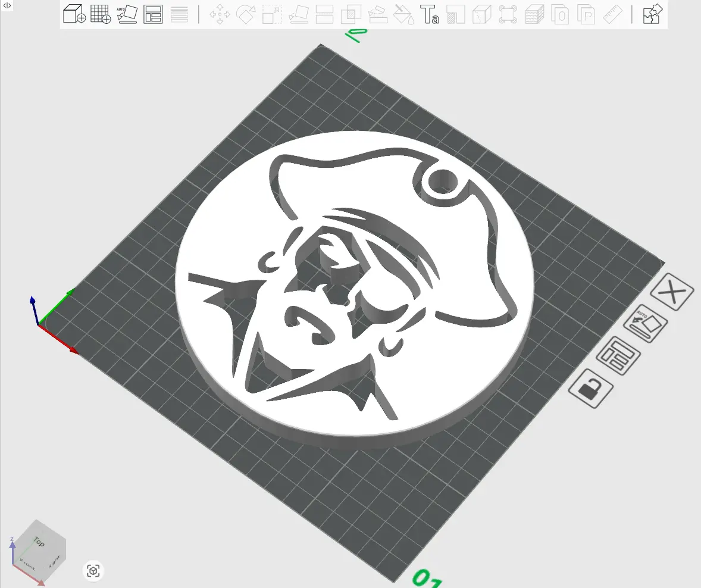
Task: Open Mesh boolean tool
Action: click(x=351, y=14)
